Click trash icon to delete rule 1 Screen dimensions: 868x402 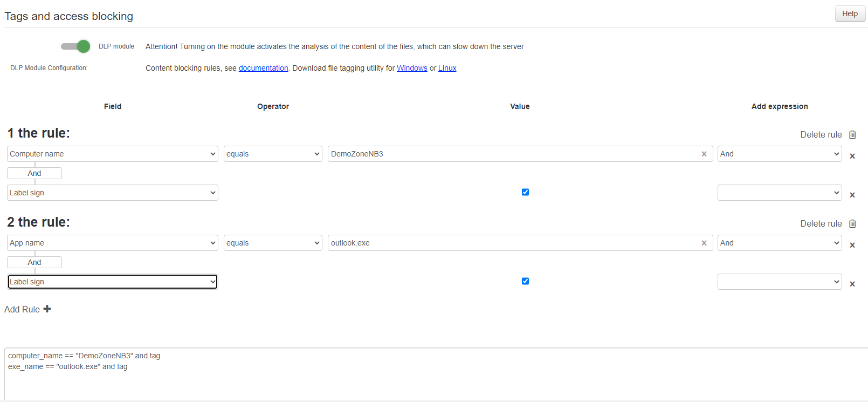point(852,134)
